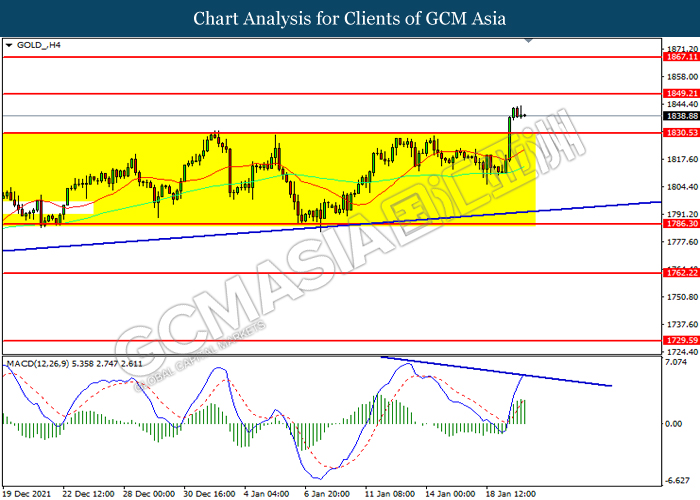Viewport: 700px width, 500px height.
Task: Open the GOLD_,H4 chart symbol dropdown arrow
Action: (9, 45)
